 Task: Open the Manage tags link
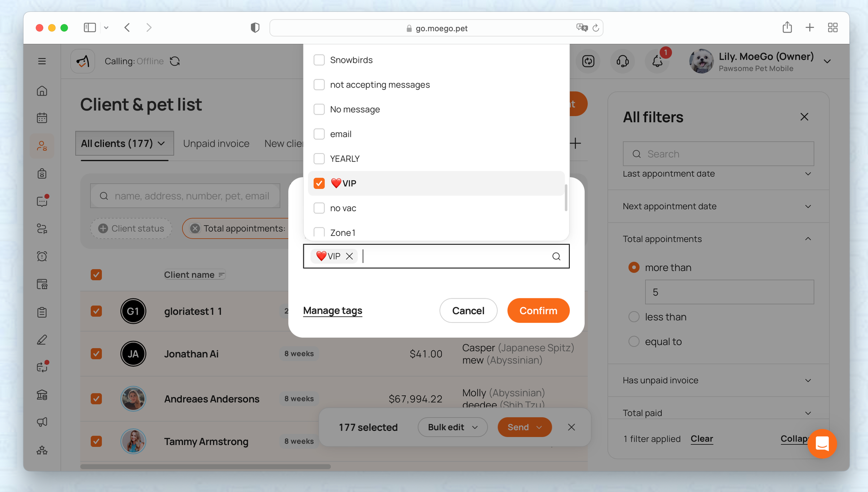pos(332,311)
